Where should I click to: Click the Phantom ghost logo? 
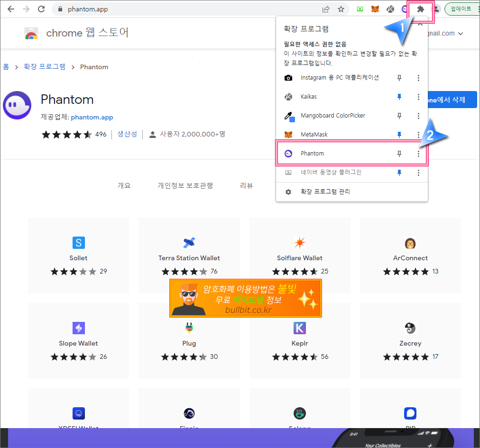17,105
